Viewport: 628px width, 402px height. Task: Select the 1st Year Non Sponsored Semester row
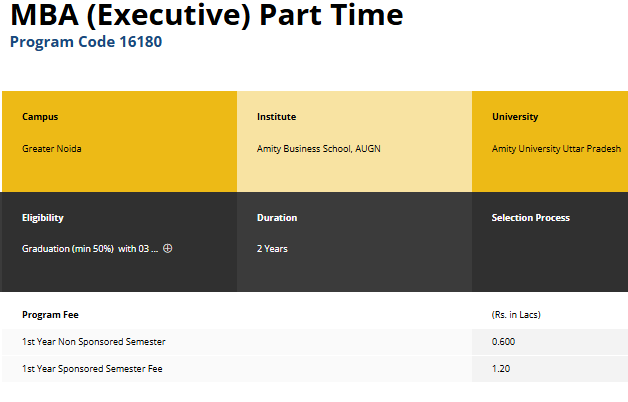(x=94, y=342)
